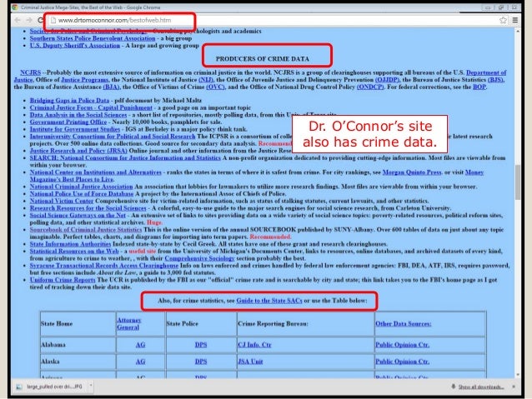This screenshot has height=399, width=532.
Task: Open the downloaded large_pulled over JPG file
Action: [50, 387]
